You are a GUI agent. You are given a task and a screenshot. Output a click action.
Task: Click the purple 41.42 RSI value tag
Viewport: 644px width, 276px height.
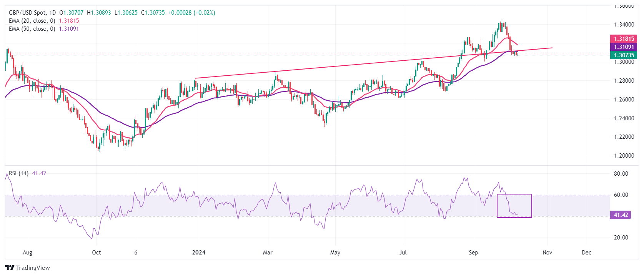pos(621,215)
